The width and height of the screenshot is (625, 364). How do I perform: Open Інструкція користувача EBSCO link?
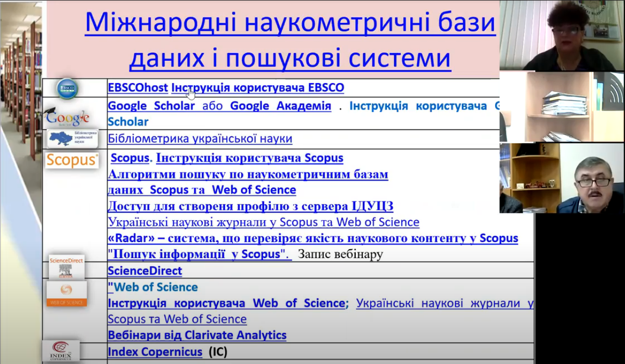pos(257,87)
